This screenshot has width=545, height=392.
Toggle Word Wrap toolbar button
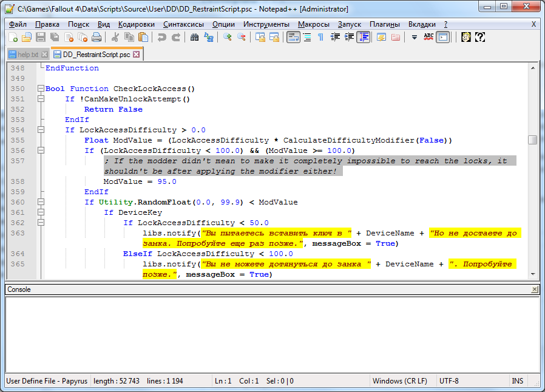tap(293, 38)
